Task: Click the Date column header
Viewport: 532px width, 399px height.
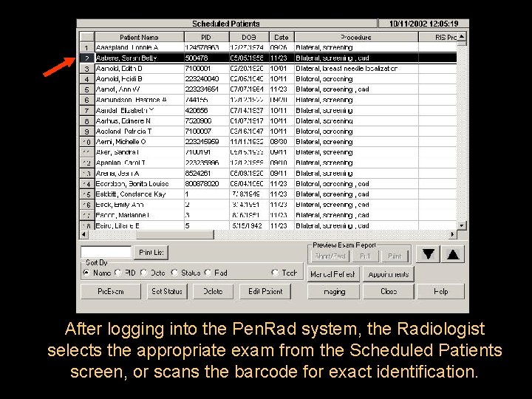Action: click(282, 37)
